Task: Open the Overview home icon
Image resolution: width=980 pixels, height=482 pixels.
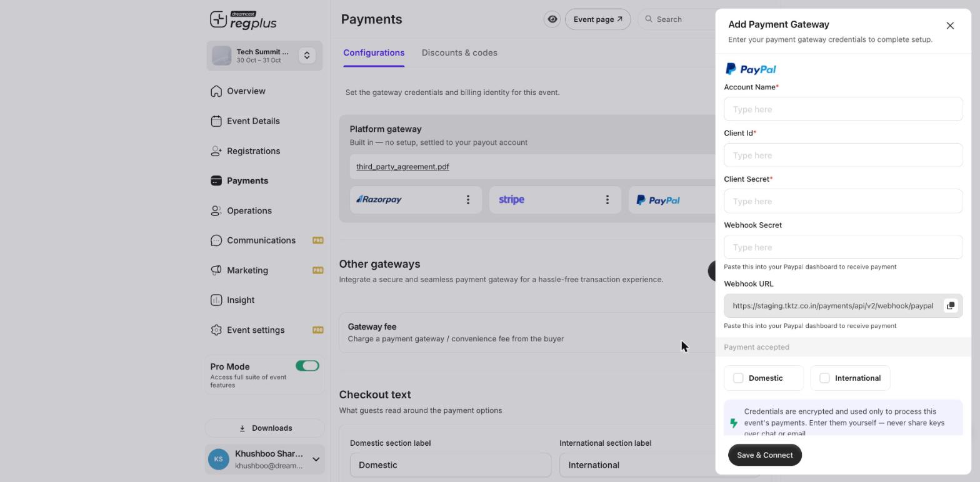Action: [216, 91]
